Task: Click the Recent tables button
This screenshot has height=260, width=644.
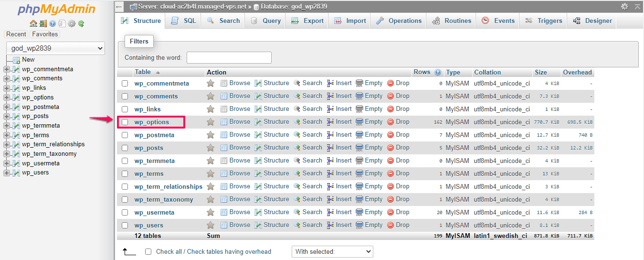Action: tap(16, 34)
